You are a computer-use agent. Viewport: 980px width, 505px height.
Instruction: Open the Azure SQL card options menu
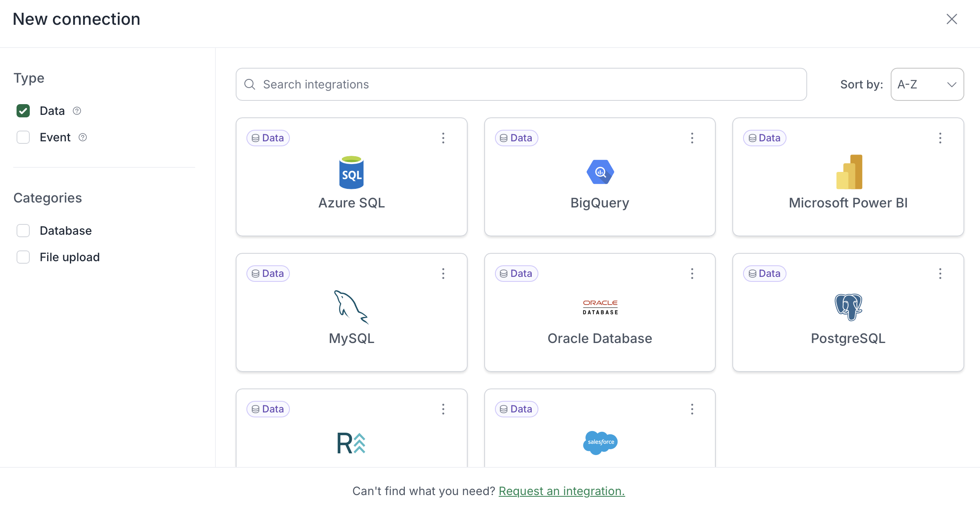pos(443,138)
